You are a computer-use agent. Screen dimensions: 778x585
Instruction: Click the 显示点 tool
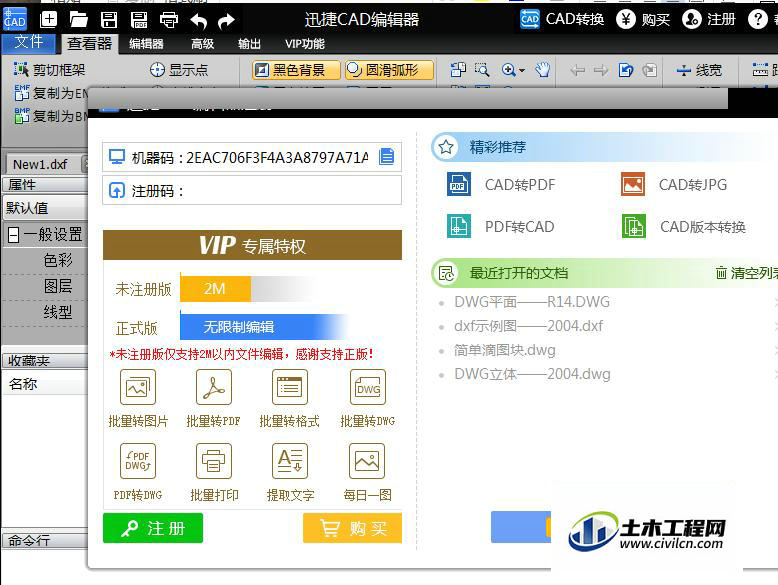(x=179, y=70)
